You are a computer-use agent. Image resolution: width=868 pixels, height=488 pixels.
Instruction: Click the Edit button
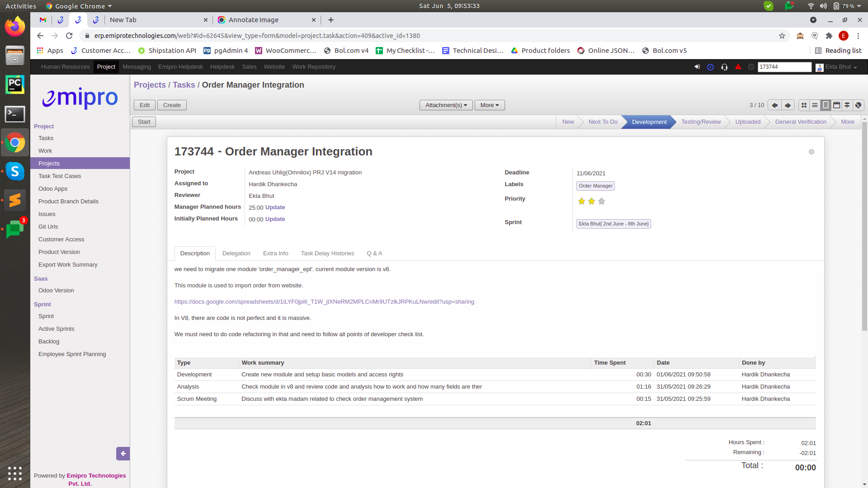tap(145, 105)
